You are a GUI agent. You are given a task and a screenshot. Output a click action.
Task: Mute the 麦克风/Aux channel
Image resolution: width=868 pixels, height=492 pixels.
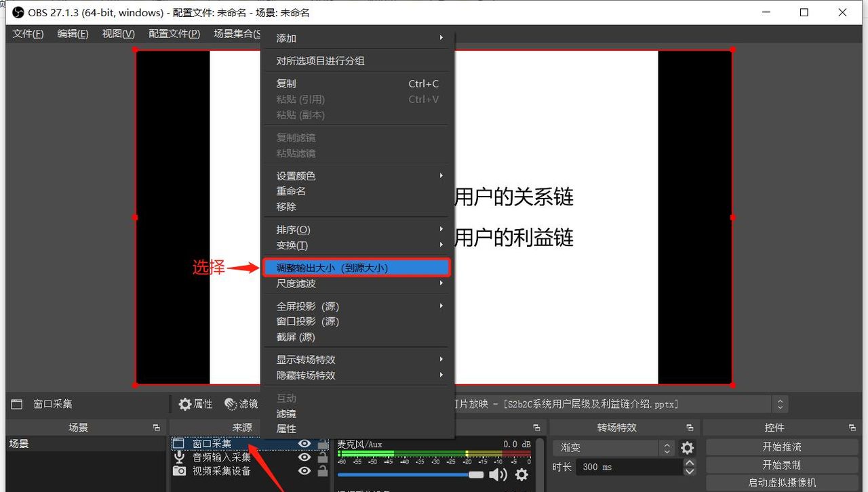pos(498,474)
